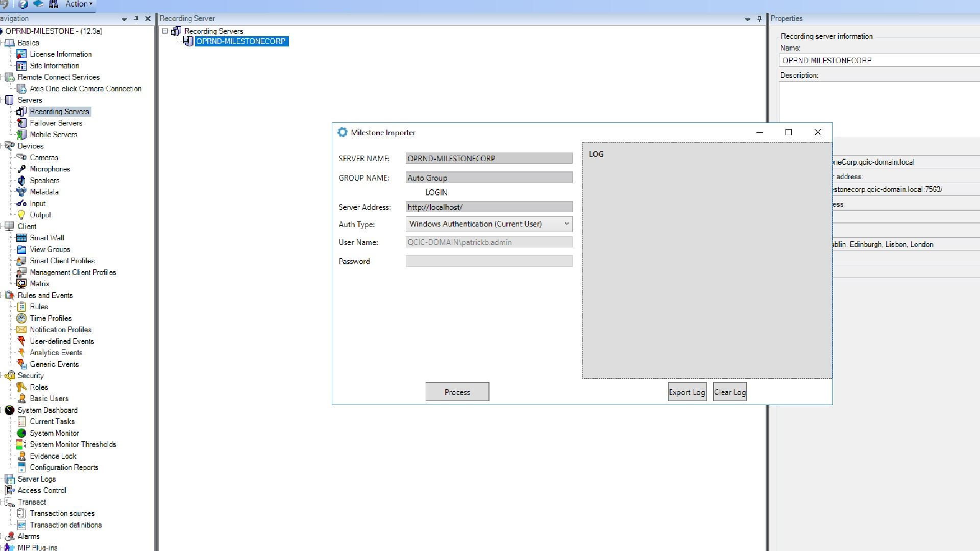
Task: Open the Roles keys icon
Action: pos(21,387)
